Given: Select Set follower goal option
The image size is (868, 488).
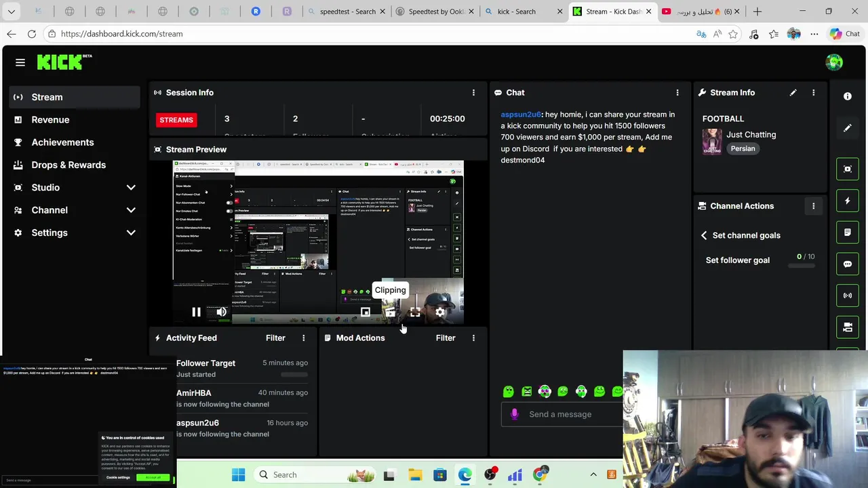Looking at the screenshot, I should 738,260.
